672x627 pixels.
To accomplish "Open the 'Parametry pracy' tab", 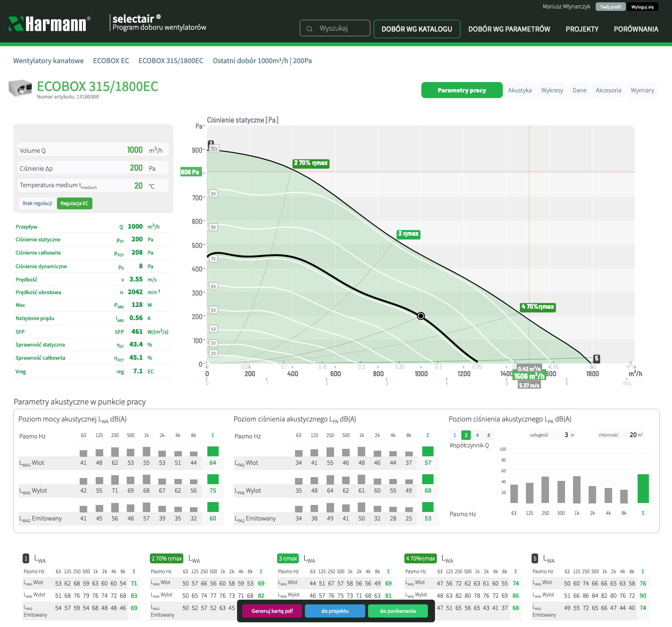I will (462, 91).
